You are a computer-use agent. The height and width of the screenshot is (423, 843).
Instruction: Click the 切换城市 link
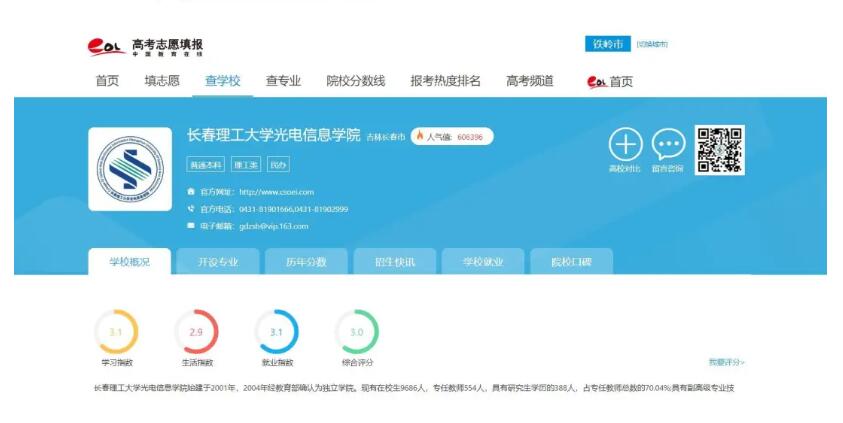pyautogui.click(x=652, y=44)
